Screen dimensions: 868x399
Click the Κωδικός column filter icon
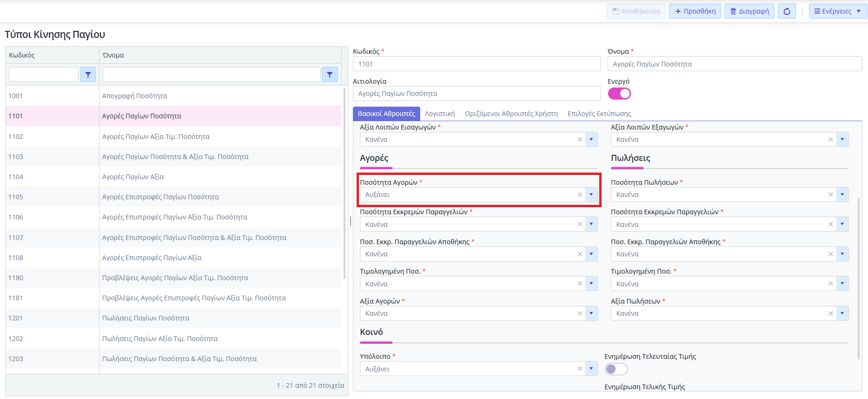(88, 74)
